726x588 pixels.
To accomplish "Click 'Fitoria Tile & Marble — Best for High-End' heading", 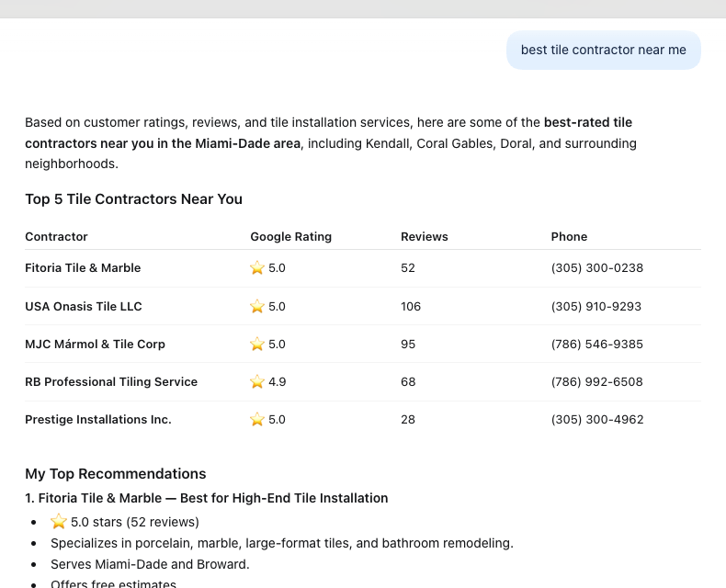I will point(207,498).
